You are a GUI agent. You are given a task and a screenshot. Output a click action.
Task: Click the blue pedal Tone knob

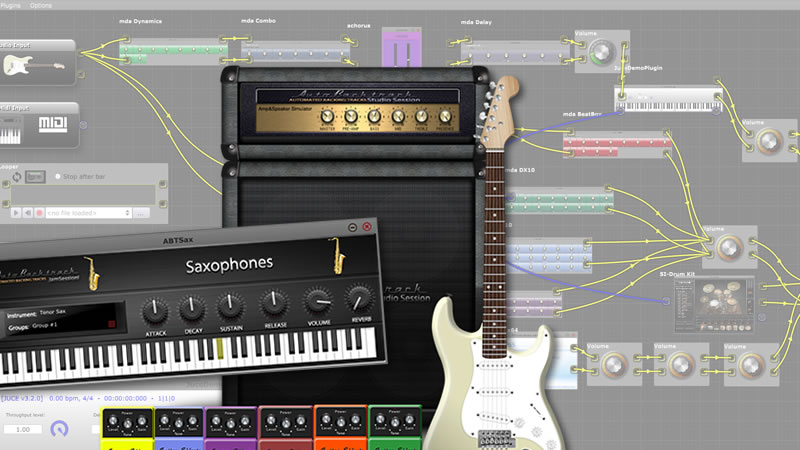(x=179, y=424)
